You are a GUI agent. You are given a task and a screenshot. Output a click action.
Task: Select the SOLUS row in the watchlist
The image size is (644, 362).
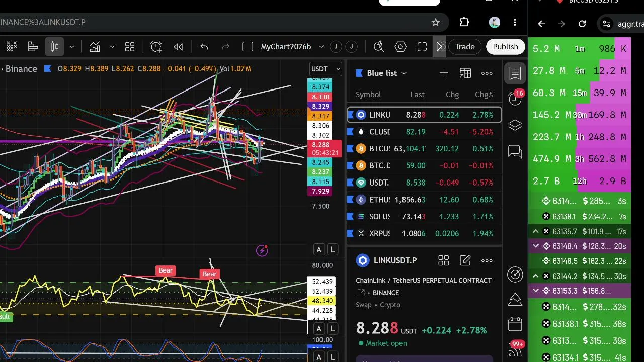tap(425, 217)
